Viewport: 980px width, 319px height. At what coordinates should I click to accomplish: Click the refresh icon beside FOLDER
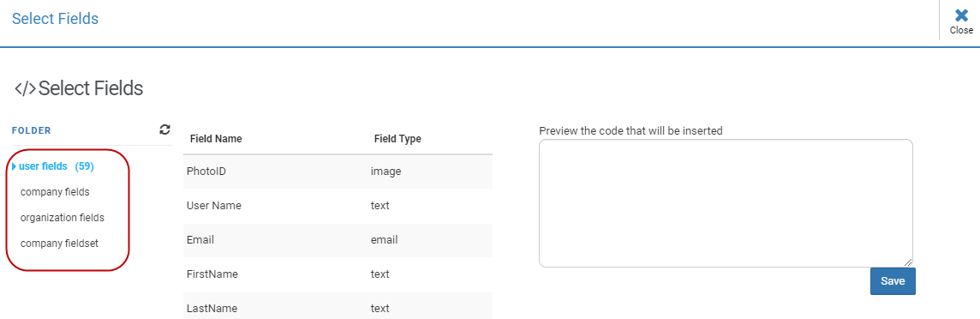pyautogui.click(x=164, y=129)
